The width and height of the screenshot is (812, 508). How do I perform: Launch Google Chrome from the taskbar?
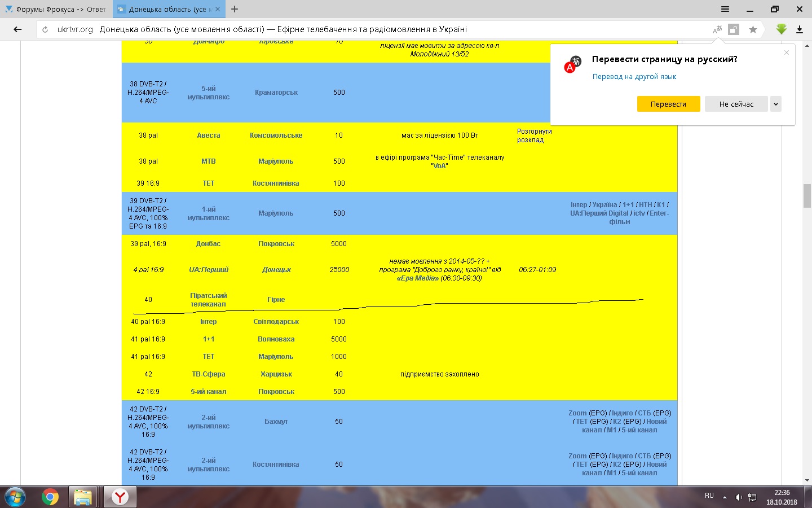click(50, 497)
